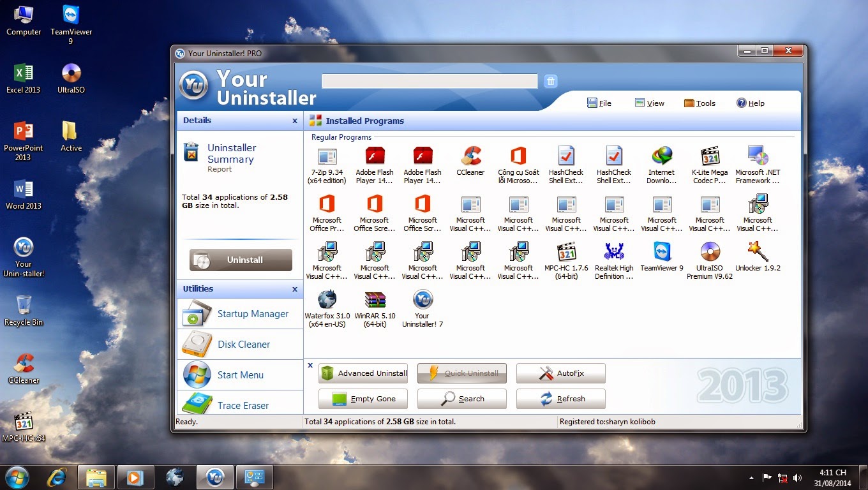Click the search input field at top
Image resolution: width=868 pixels, height=490 pixels.
(430, 81)
